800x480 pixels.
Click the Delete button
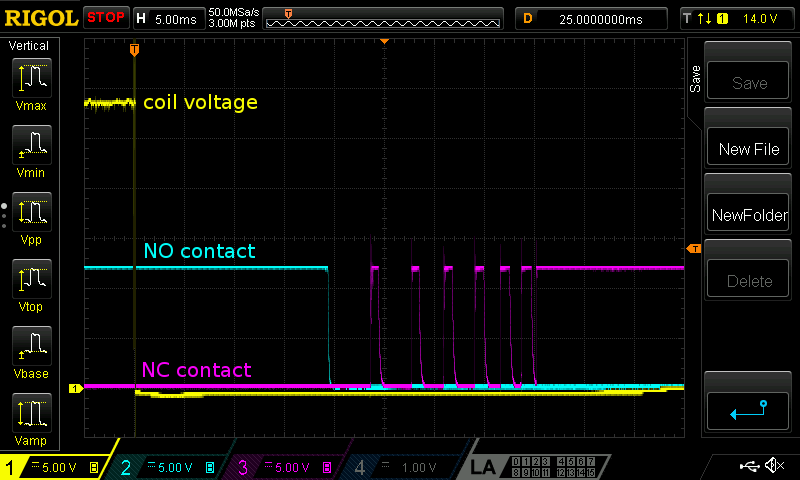tap(748, 279)
